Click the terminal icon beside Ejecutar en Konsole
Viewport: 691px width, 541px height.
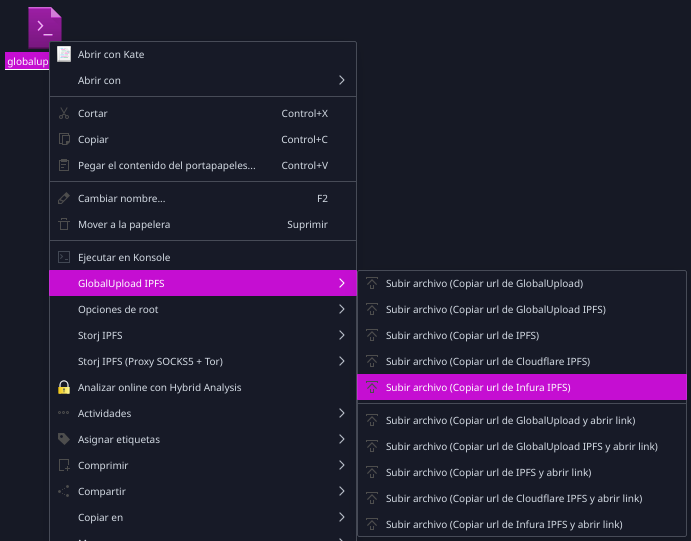point(64,257)
